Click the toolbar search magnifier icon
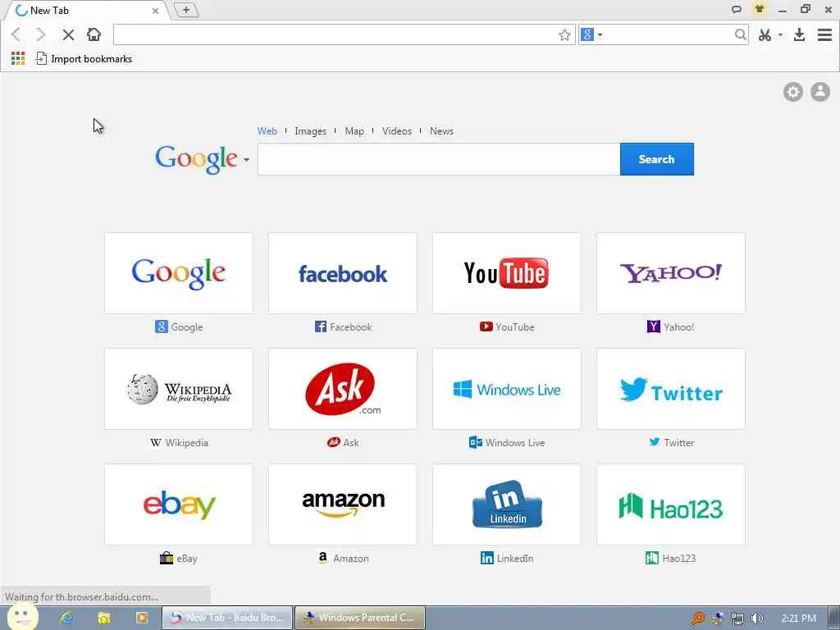Viewport: 840px width, 630px height. [740, 34]
